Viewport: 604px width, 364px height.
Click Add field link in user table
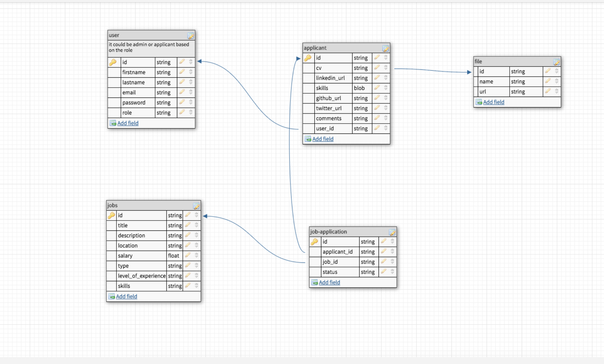click(x=128, y=123)
